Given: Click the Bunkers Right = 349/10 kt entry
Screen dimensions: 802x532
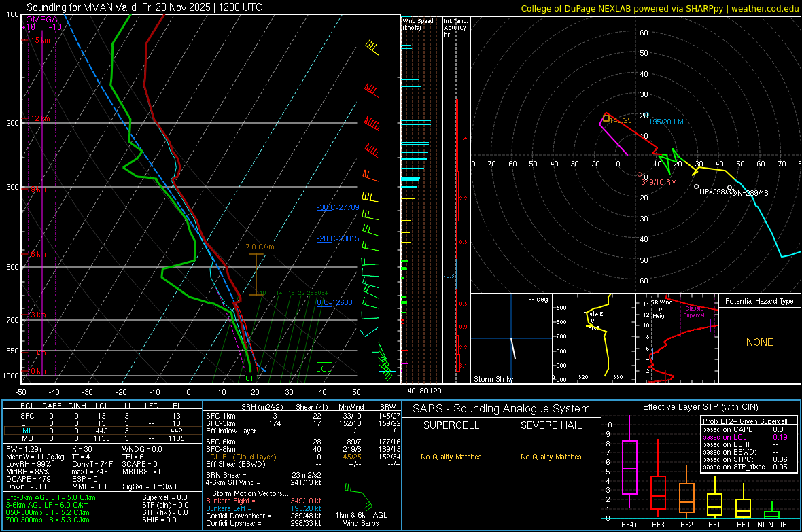Looking at the screenshot, I should click(264, 501).
